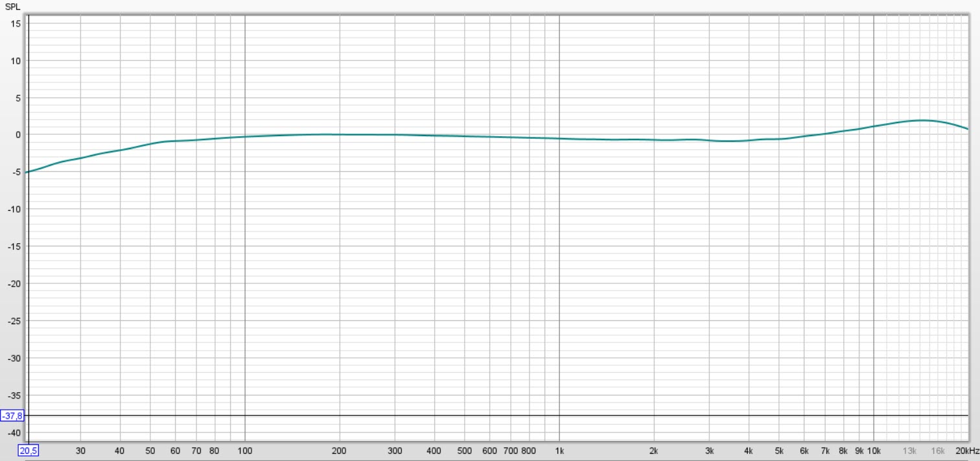Click the greyed 13k frequency label

910,451
